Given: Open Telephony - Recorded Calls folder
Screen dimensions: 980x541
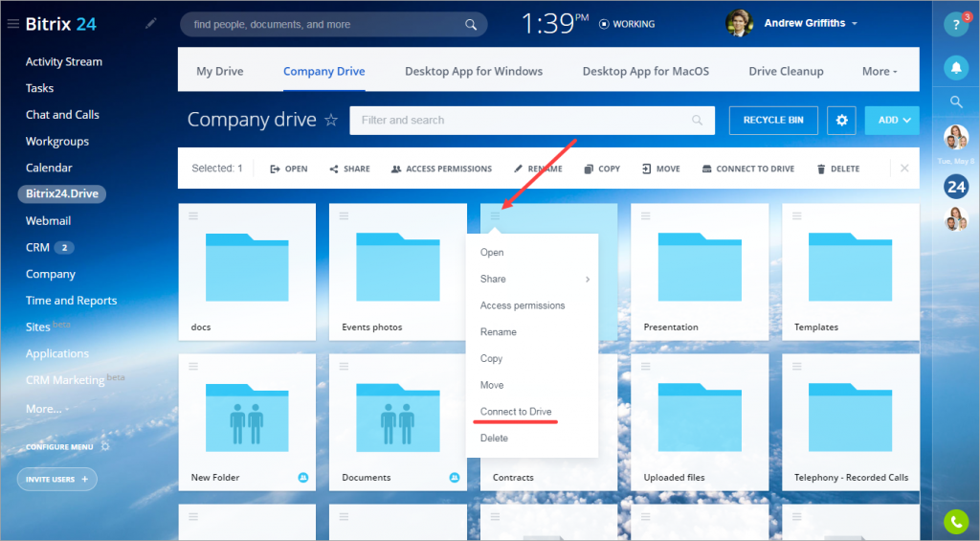Looking at the screenshot, I should point(850,417).
